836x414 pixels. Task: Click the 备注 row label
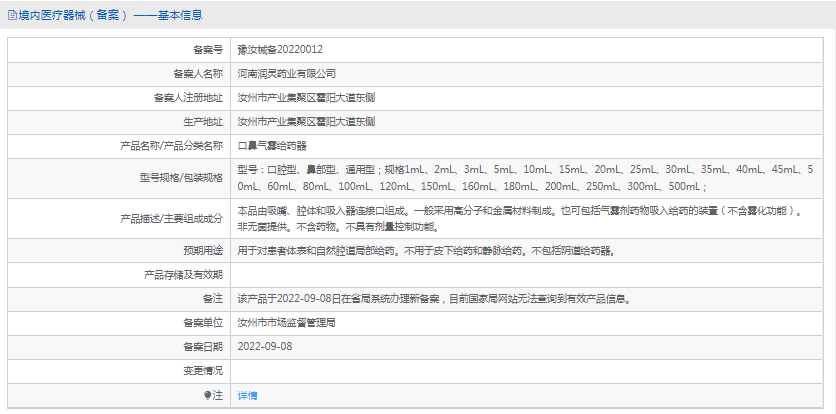pos(213,299)
